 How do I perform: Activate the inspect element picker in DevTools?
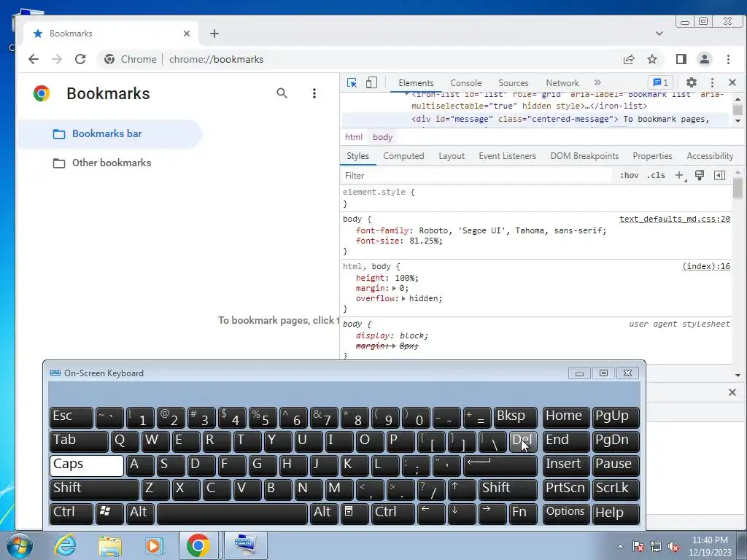[352, 83]
